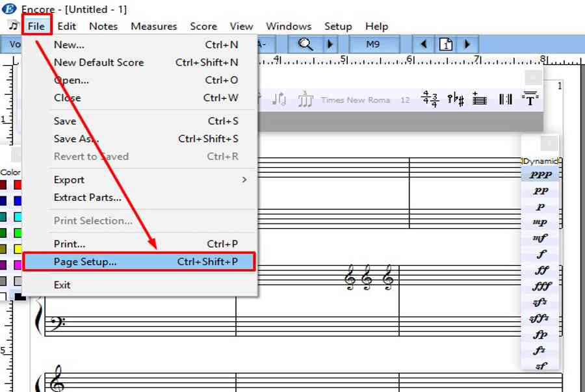Screen dimensions: 585x392
Task: Select the key signature tool
Action: click(456, 99)
